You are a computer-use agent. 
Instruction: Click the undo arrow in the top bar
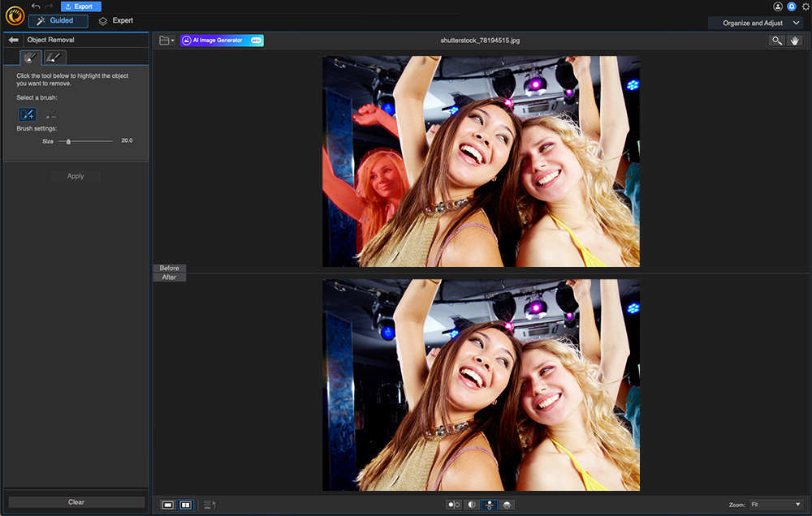click(x=35, y=6)
